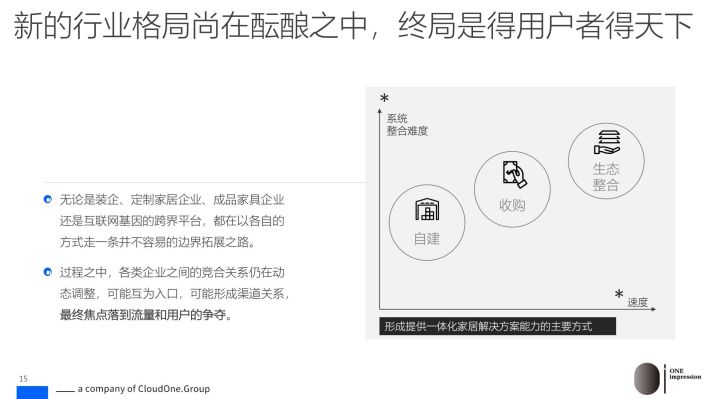The height and width of the screenshot is (399, 710).
Task: Click the dark oval ONE impression logo
Action: 647,379
